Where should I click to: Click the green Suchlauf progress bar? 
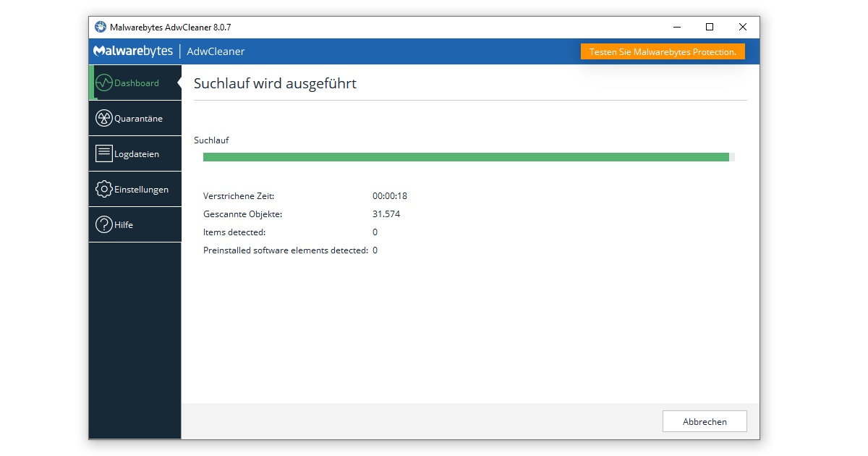[466, 157]
